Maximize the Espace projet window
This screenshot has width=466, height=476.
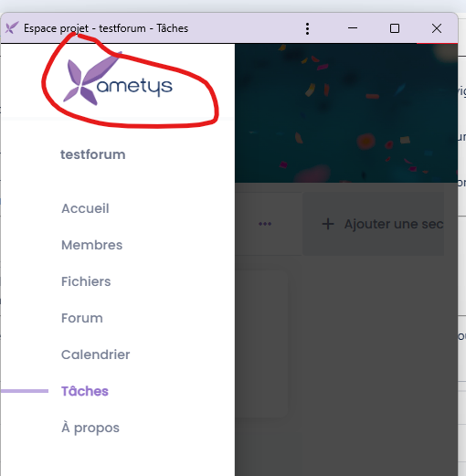(395, 28)
